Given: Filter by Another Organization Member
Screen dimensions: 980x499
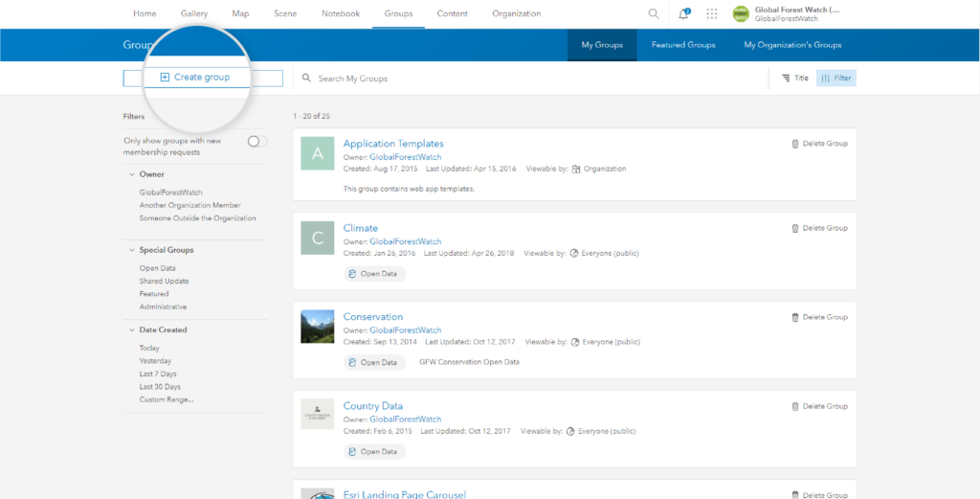Looking at the screenshot, I should point(190,205).
